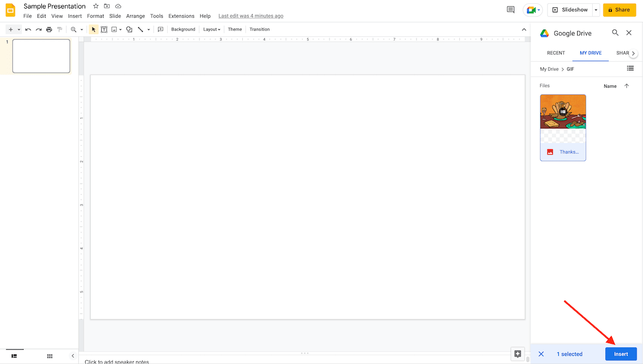Click the Select arrow tool
Screen dimensions: 643x364
[x=93, y=29]
